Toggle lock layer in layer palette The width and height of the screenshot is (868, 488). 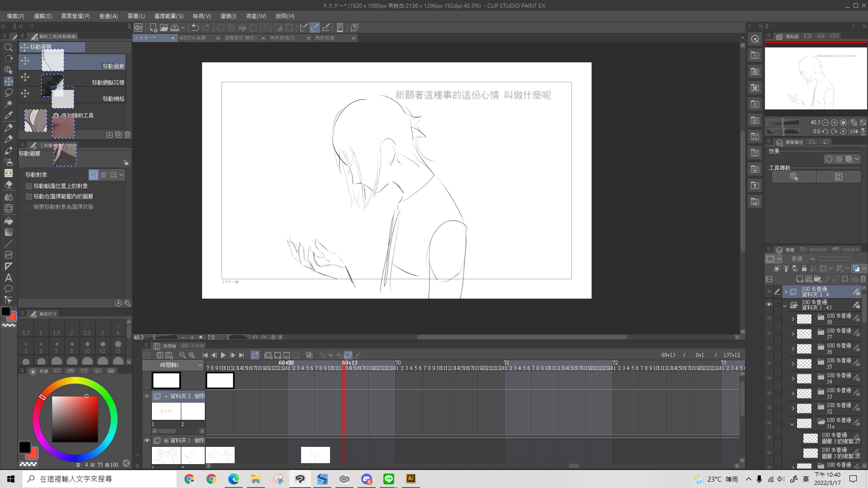coord(804,268)
